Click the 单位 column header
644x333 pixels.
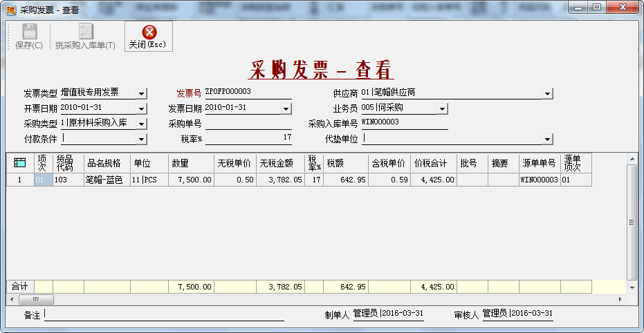149,163
